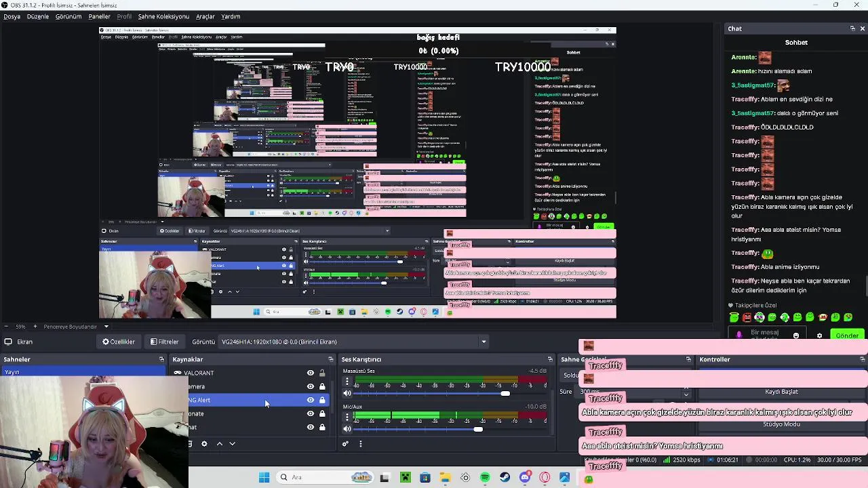Open the Paneller menu
The image size is (868, 488).
99,16
